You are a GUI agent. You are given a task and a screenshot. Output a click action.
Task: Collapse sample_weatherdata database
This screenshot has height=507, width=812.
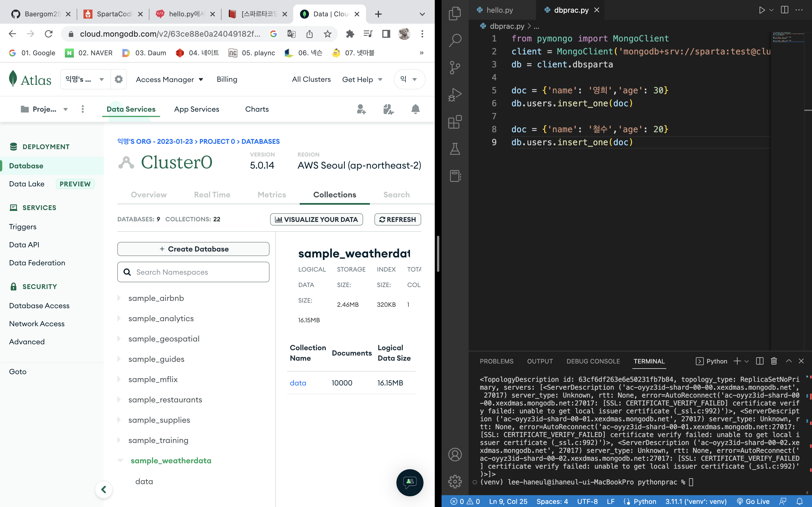click(120, 461)
